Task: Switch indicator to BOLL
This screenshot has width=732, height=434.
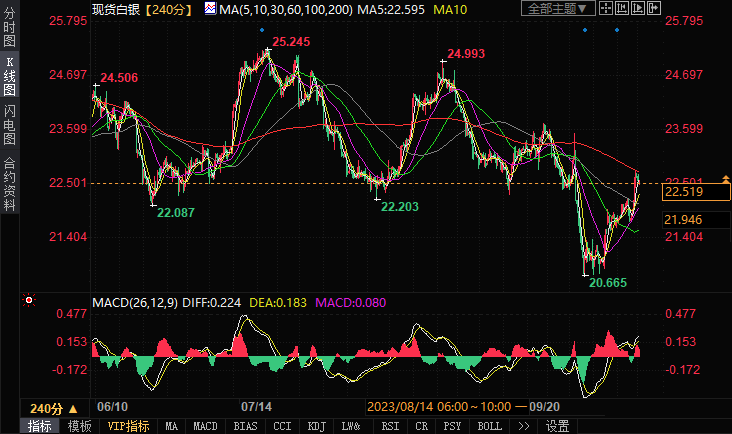Action: point(489,426)
